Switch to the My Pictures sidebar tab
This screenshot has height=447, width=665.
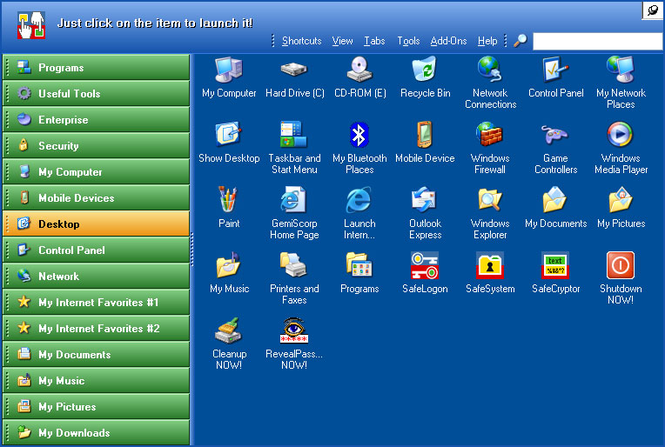click(x=96, y=406)
